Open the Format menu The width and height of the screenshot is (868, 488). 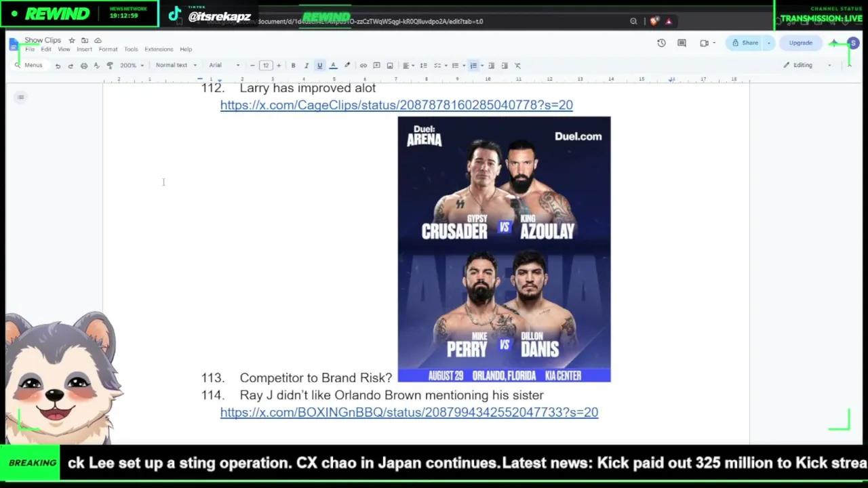[x=108, y=49]
